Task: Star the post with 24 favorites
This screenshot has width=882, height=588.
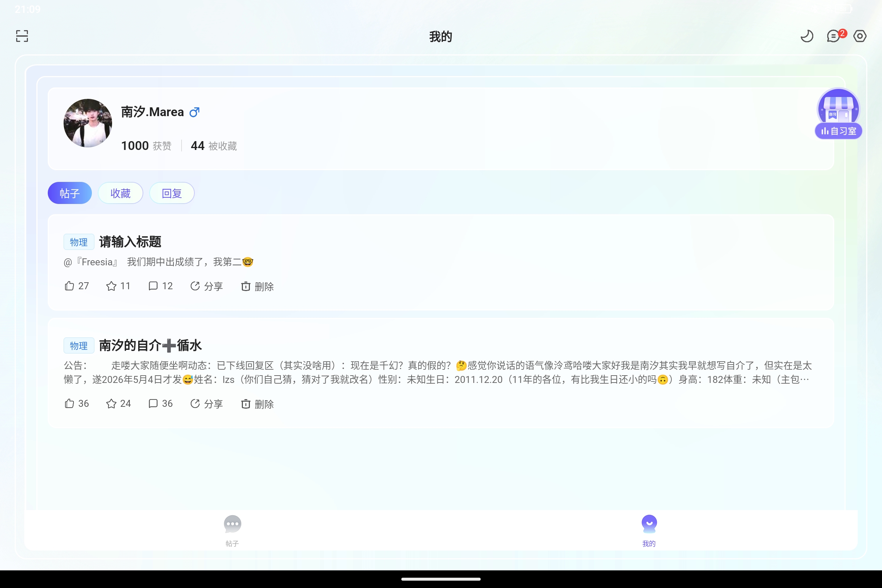Action: (118, 404)
